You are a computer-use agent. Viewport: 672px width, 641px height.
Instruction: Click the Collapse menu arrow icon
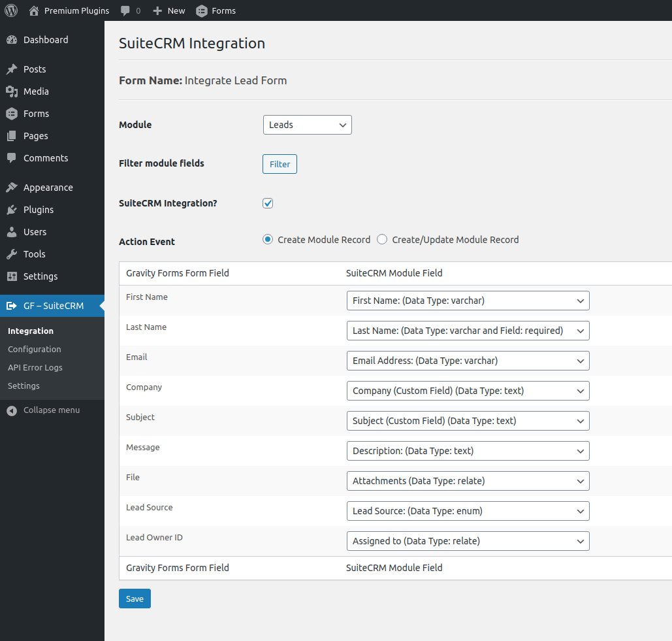[12, 410]
